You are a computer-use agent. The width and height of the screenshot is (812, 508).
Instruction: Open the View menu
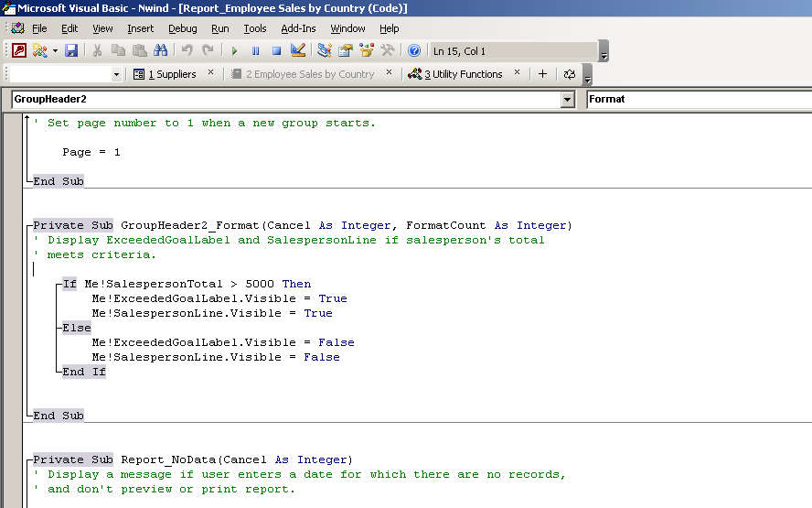point(102,28)
